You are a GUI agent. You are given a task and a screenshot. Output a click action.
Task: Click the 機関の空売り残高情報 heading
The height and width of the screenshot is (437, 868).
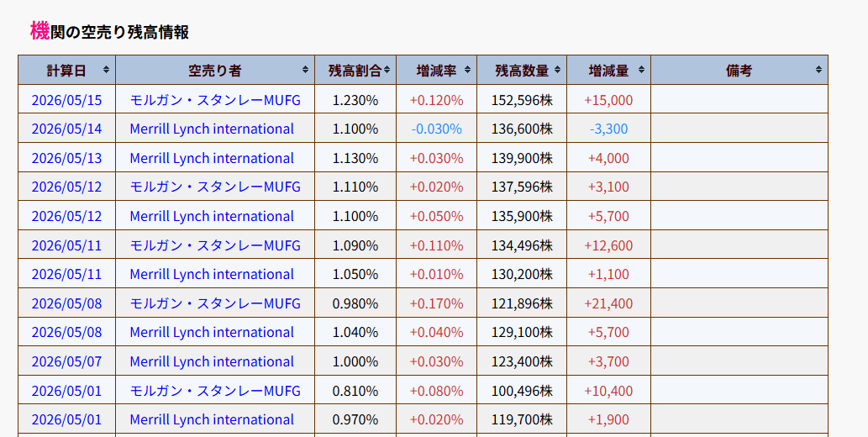pyautogui.click(x=109, y=31)
